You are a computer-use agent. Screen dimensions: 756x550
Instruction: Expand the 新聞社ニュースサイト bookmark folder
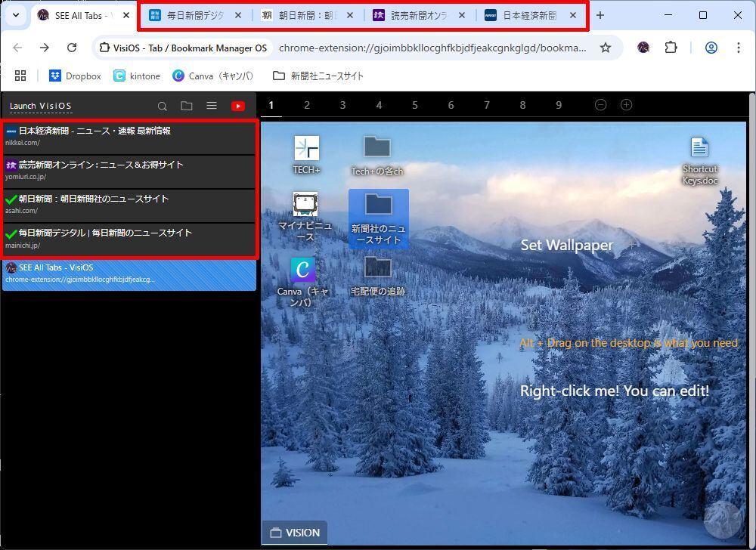tap(318, 76)
